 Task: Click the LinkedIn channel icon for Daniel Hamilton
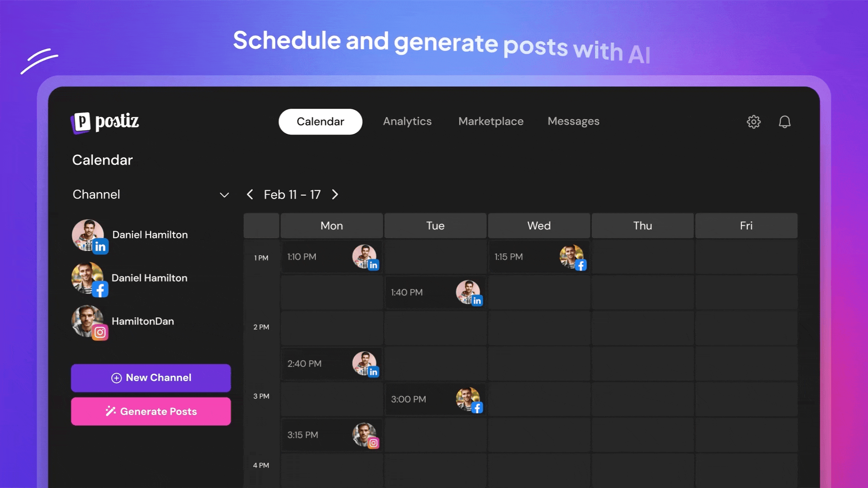(x=99, y=246)
